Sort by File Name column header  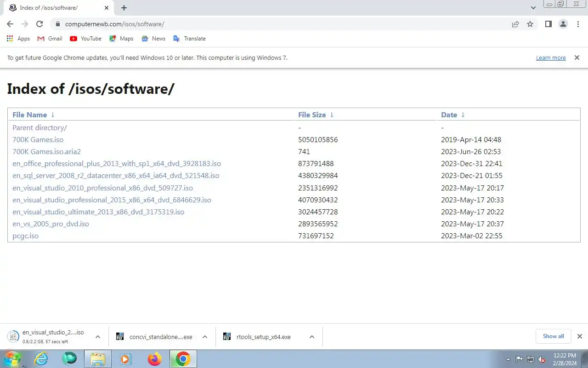pos(29,115)
